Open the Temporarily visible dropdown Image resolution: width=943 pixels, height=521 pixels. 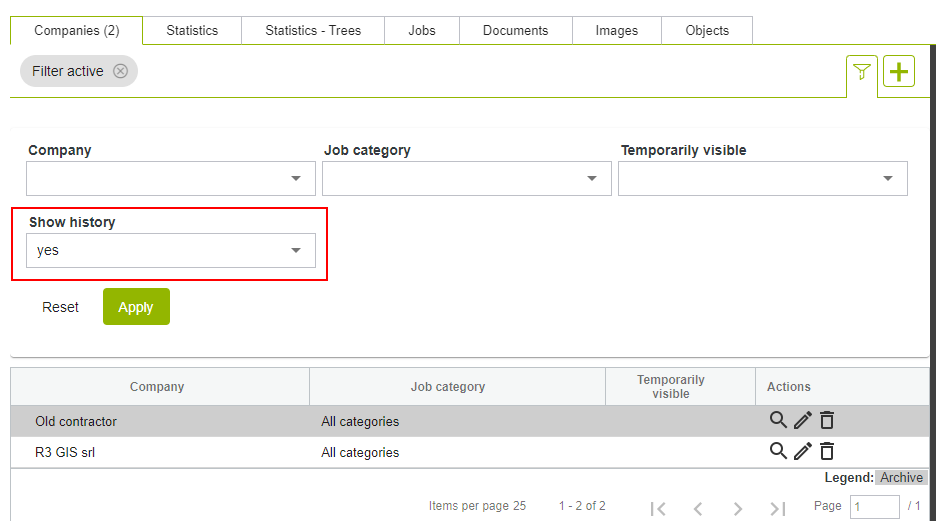[762, 179]
